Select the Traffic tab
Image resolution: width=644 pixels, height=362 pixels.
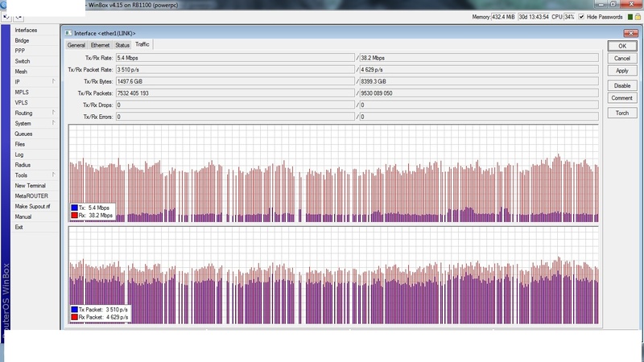pos(142,44)
